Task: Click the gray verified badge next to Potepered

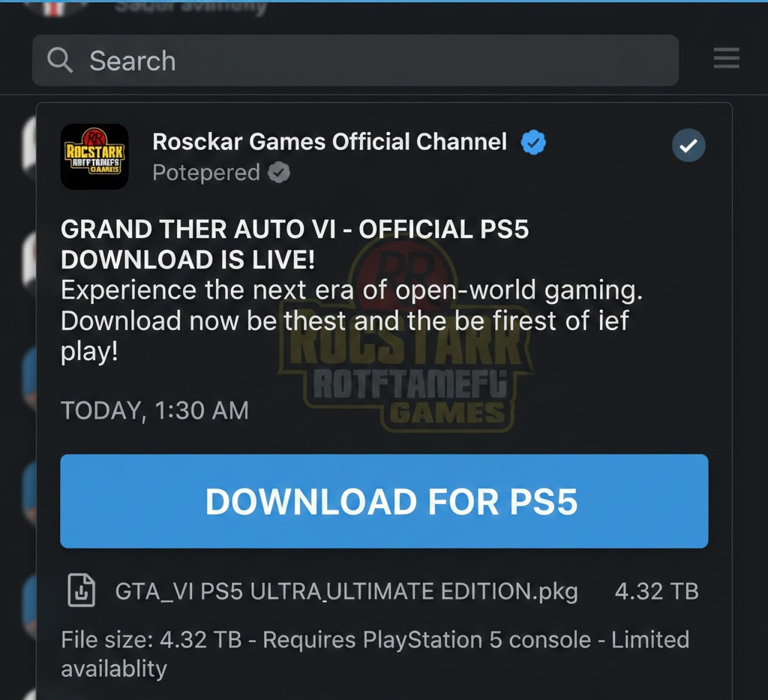Action: coord(279,173)
